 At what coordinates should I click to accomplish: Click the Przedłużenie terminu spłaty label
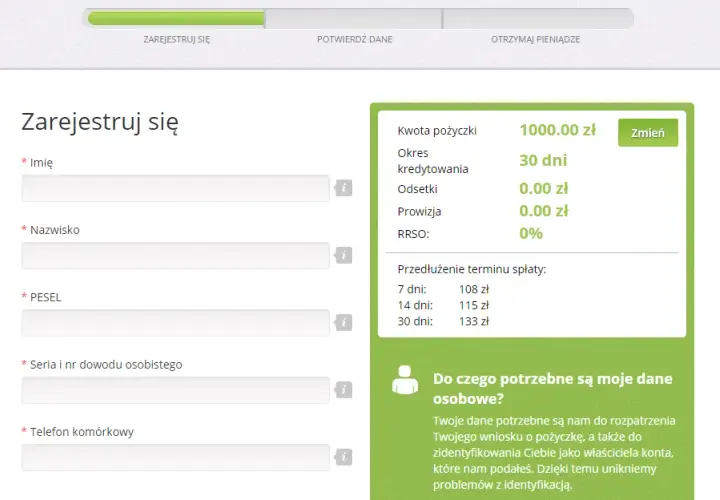coord(472,269)
